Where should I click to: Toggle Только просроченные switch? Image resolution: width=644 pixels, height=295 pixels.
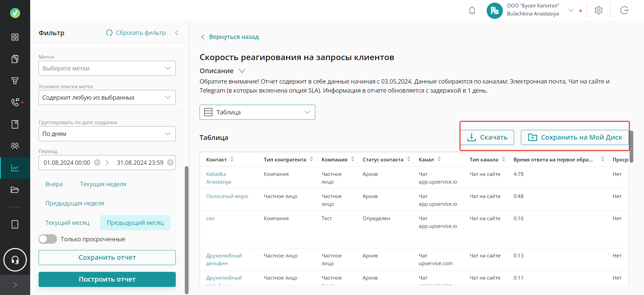[48, 239]
